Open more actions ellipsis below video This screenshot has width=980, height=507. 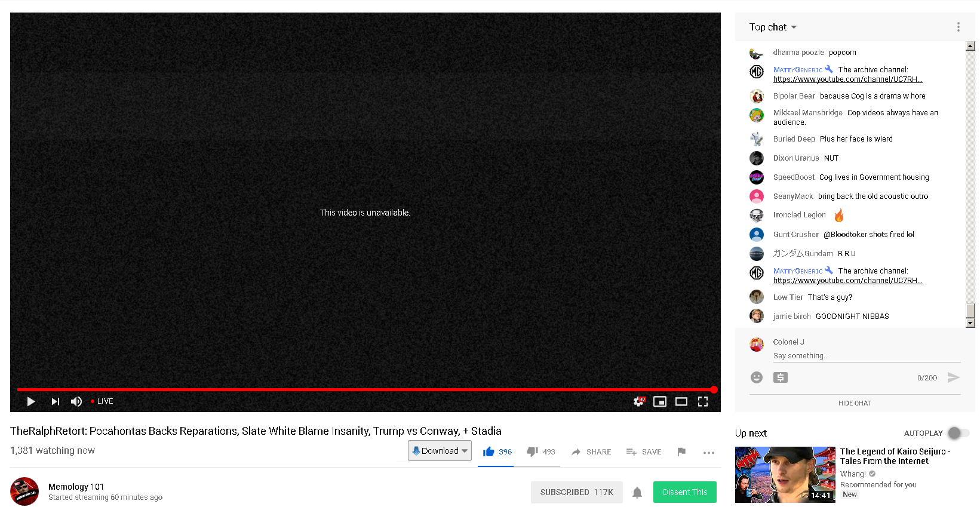click(x=709, y=453)
